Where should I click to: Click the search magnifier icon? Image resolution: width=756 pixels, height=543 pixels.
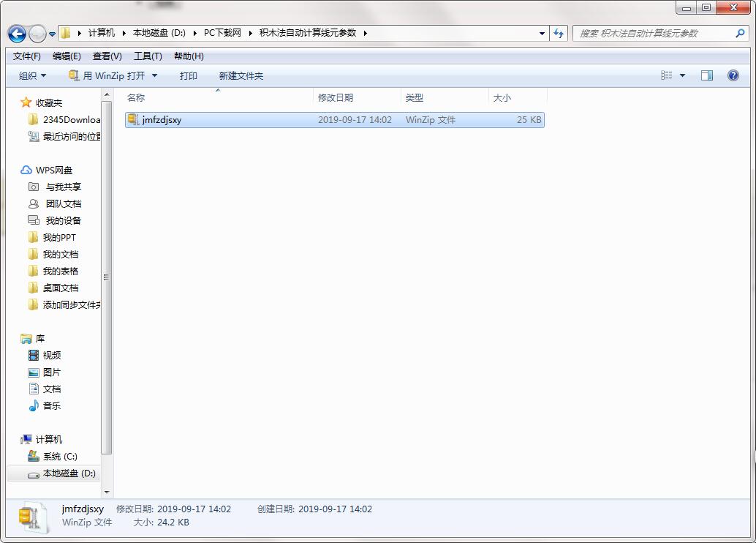pos(740,34)
